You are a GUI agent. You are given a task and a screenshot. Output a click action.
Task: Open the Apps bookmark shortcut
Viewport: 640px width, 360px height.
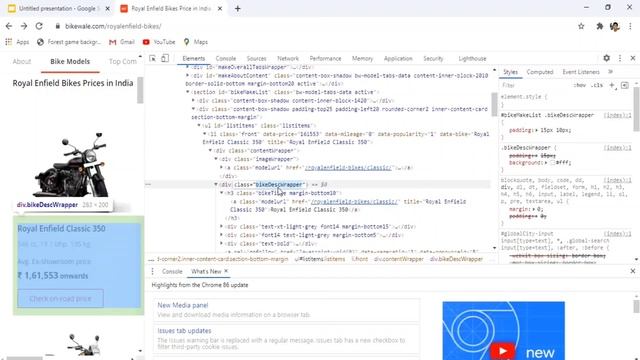tap(17, 42)
